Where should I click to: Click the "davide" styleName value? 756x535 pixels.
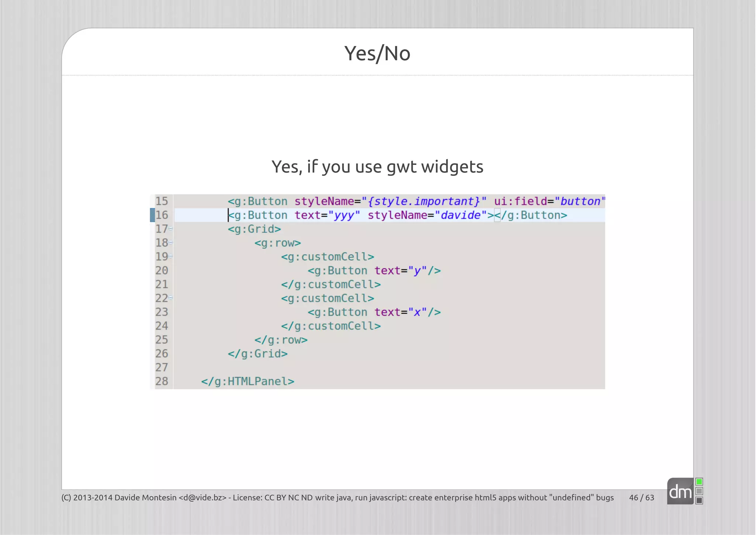coord(461,215)
